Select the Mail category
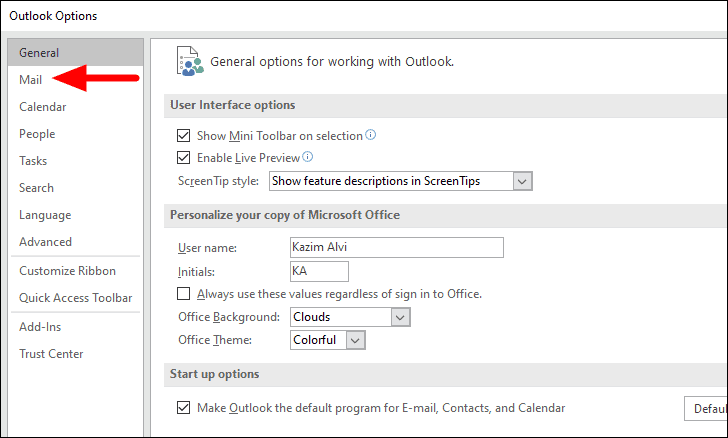 point(30,80)
